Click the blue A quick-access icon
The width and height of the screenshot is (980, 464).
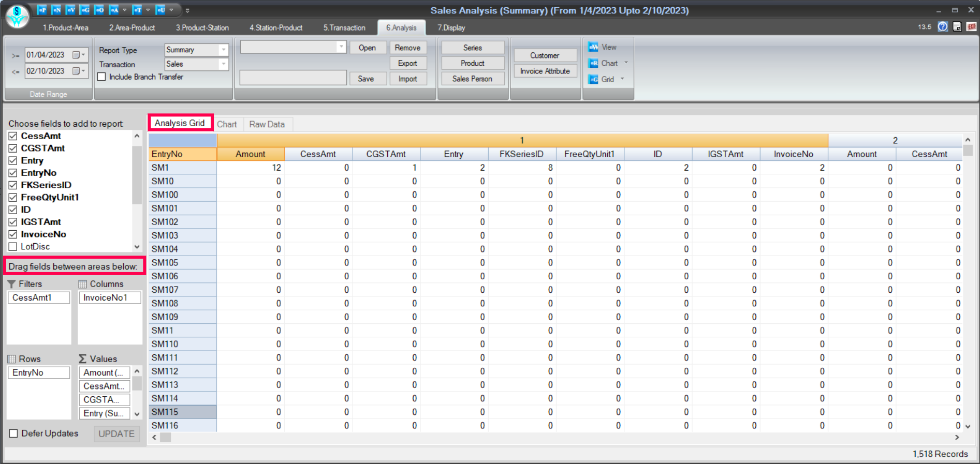114,10
